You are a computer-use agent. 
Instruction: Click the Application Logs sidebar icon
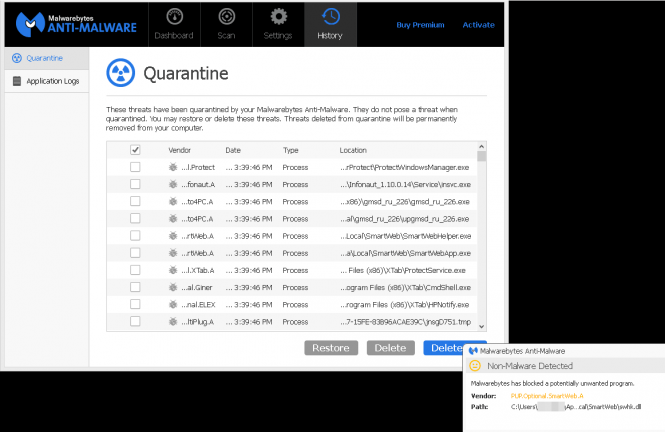coord(17,81)
